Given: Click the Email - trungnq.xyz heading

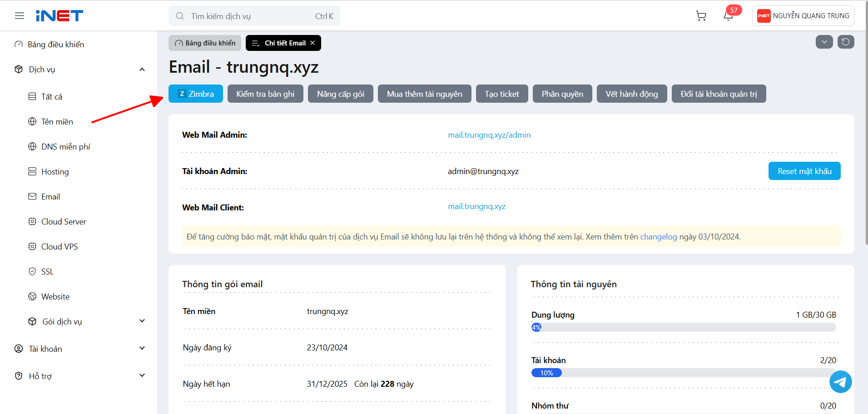Looking at the screenshot, I should pos(244,67).
